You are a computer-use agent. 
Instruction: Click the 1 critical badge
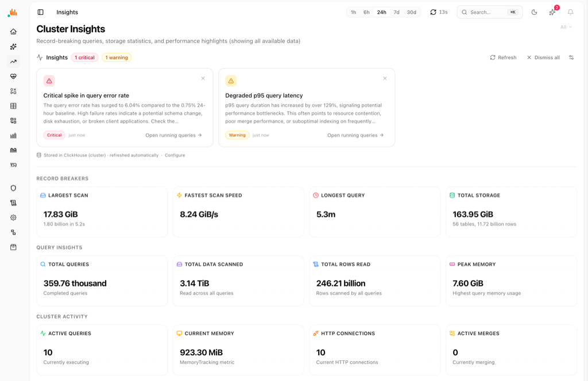click(85, 57)
